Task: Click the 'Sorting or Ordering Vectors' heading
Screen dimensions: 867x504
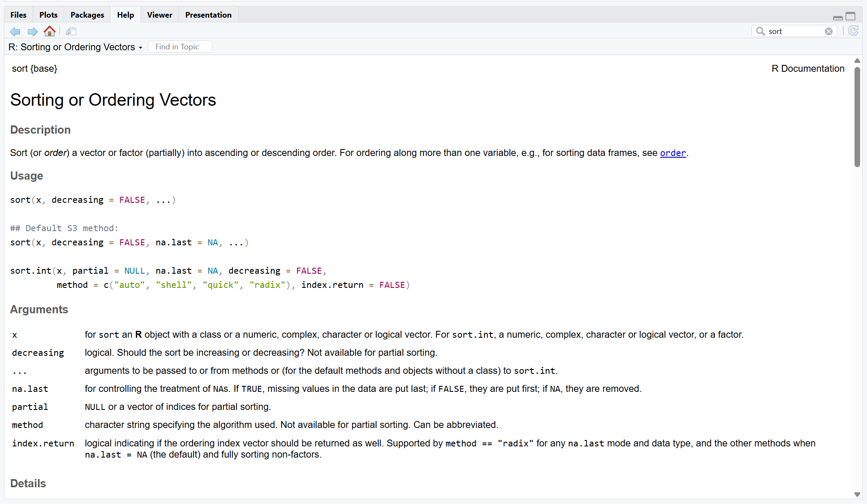Action: 113,100
